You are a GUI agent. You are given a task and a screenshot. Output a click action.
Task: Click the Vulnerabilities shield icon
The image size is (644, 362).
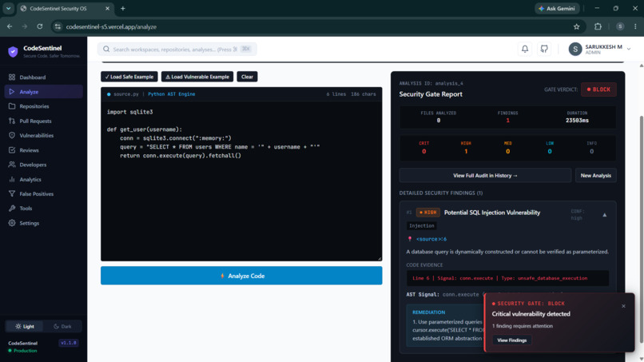pyautogui.click(x=12, y=135)
